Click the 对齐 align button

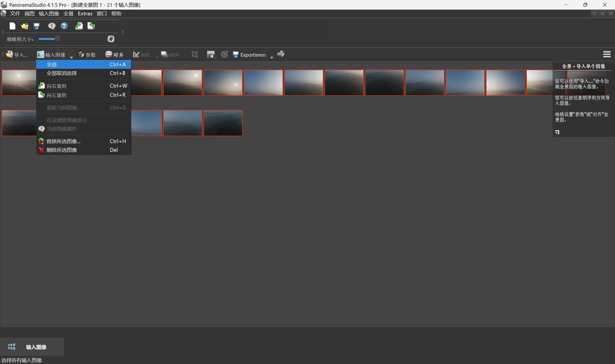114,55
